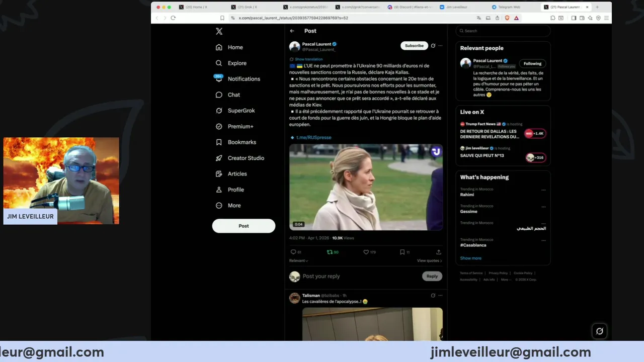This screenshot has width=644, height=362.
Task: Open Profile in the sidebar
Action: (x=229, y=190)
